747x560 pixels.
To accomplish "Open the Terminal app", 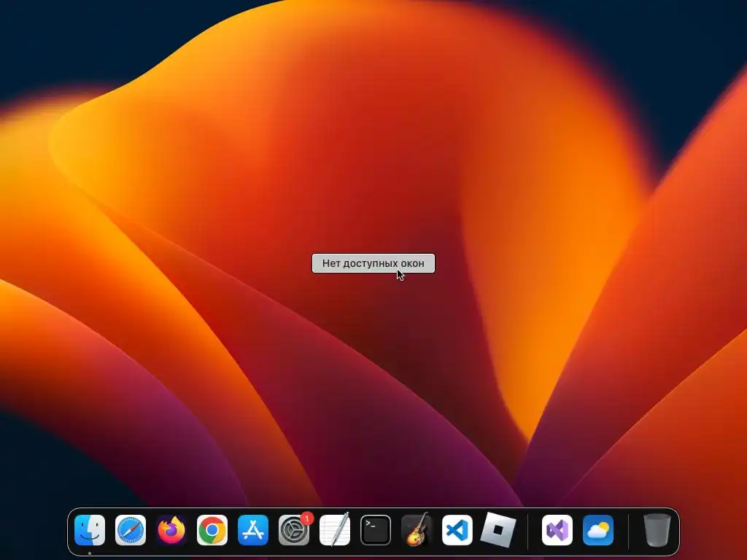I will coord(376,530).
